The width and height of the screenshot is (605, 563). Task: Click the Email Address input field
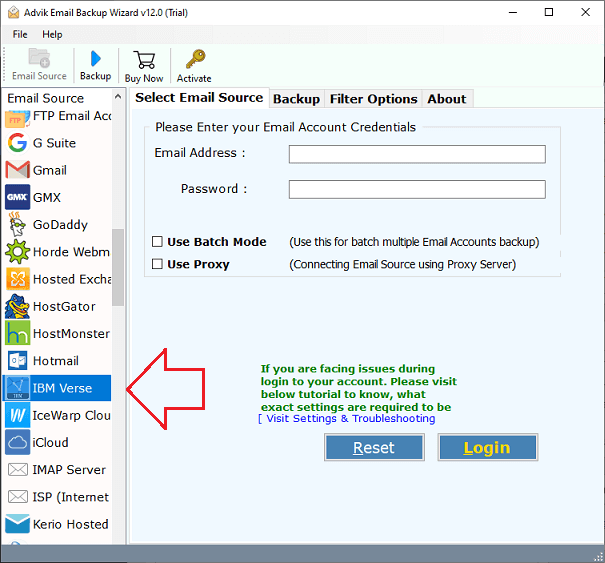[x=416, y=154]
